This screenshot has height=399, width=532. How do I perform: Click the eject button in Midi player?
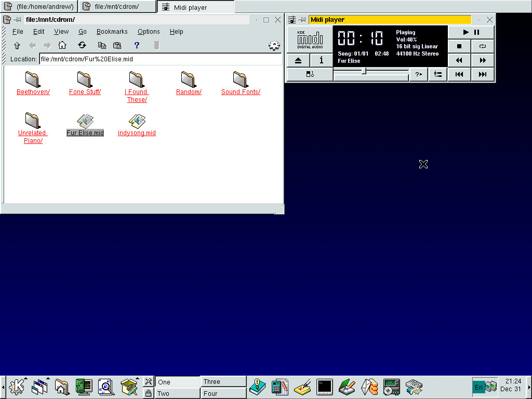tap(298, 60)
